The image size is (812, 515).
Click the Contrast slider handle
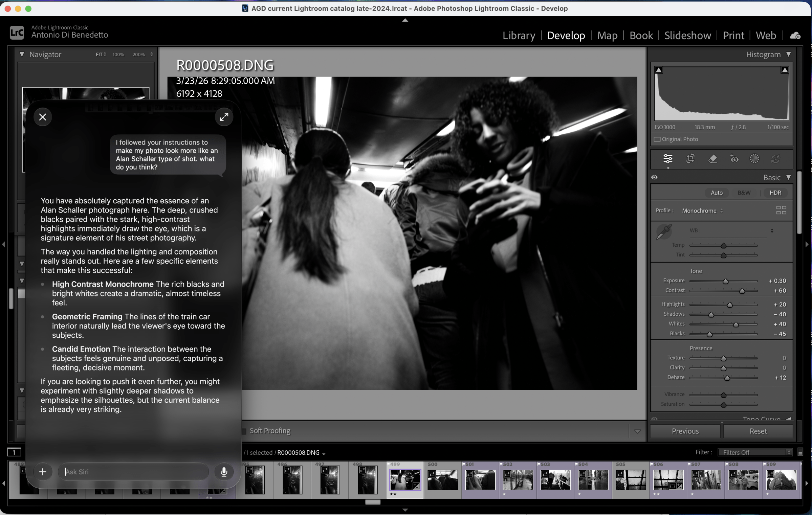(x=742, y=291)
